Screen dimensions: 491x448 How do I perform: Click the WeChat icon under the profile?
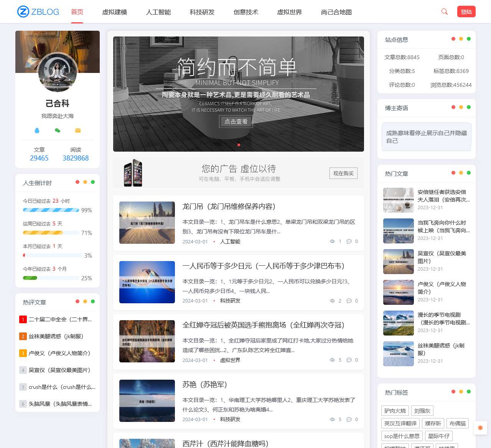tap(58, 131)
